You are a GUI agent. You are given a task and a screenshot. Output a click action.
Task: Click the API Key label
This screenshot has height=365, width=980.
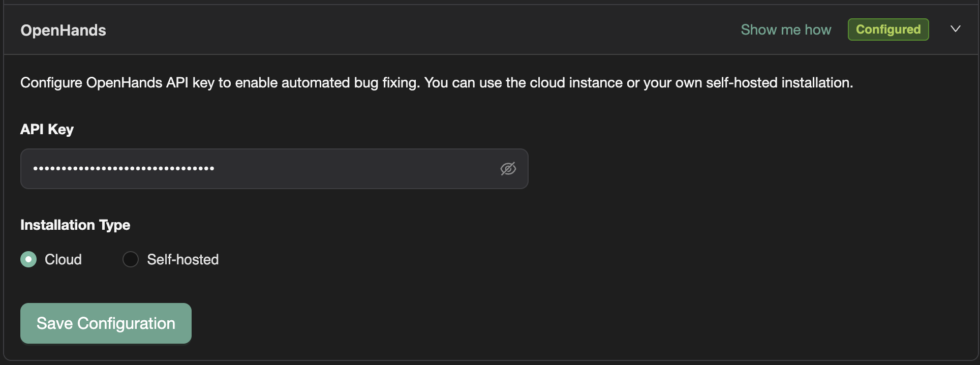point(47,129)
